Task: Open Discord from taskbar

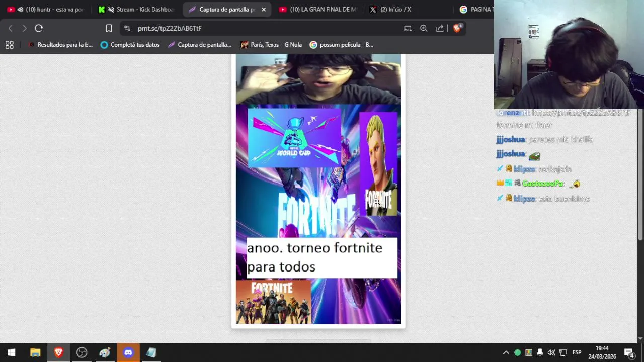Action: 128,352
